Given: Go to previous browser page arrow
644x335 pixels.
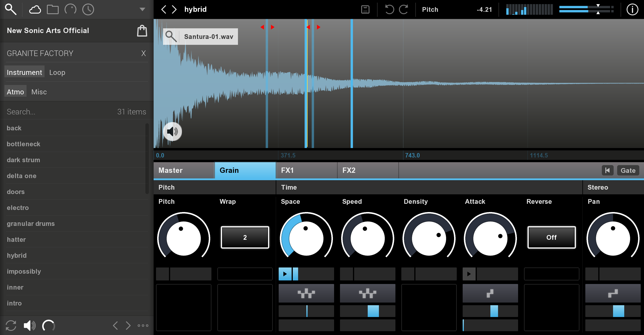Looking at the screenshot, I should click(116, 326).
